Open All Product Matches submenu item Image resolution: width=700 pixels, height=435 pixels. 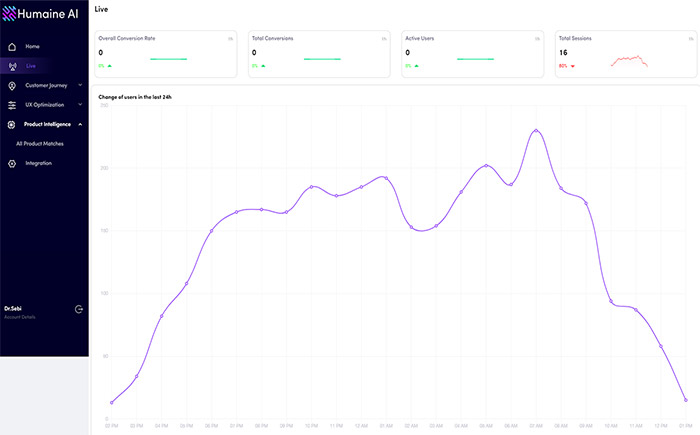click(x=40, y=143)
